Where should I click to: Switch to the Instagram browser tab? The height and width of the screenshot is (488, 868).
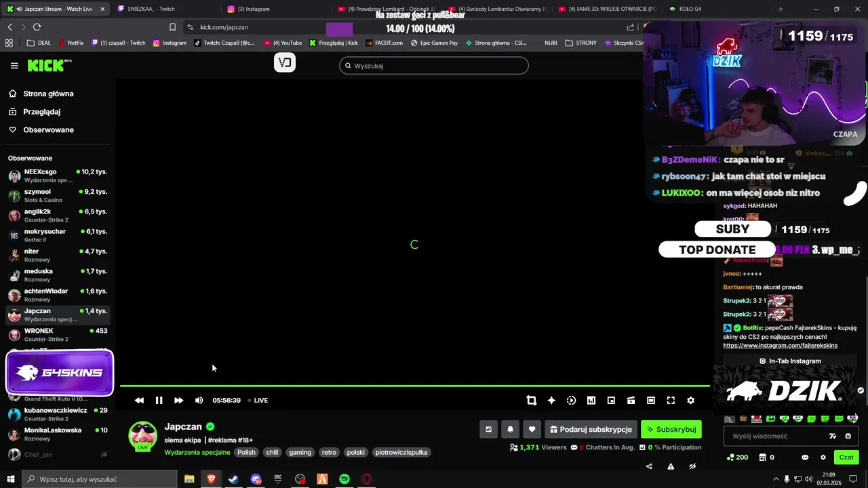(271, 9)
